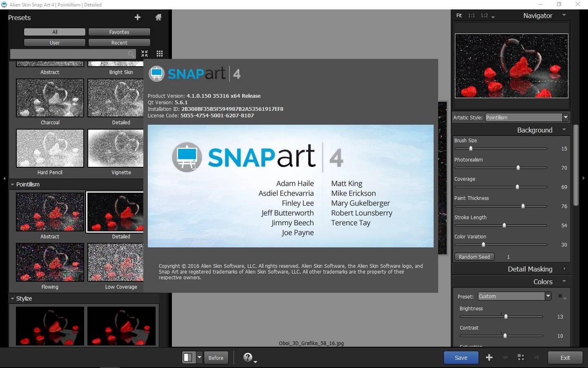Open the Colors preset options menu icon
Viewport: 588px width, 368px height.
pos(562,296)
